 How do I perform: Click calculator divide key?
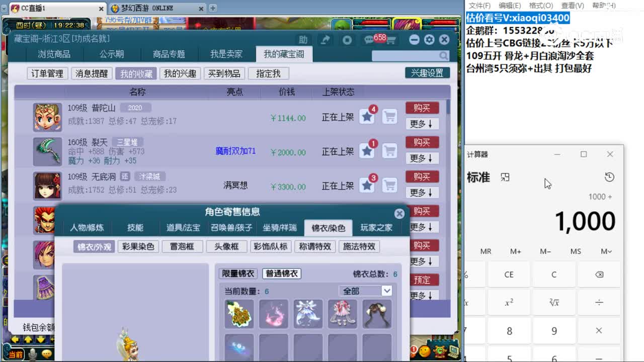point(599,303)
